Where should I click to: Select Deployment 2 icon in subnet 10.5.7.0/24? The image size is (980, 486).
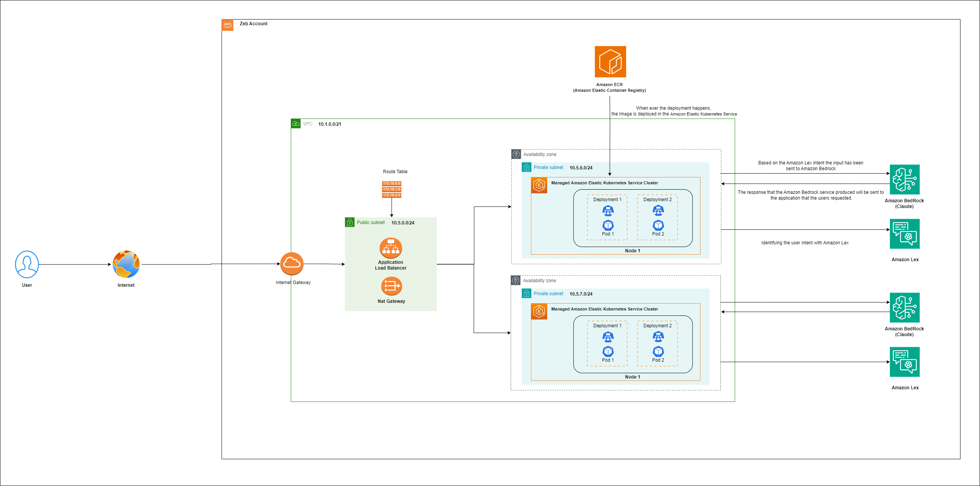[x=658, y=337]
